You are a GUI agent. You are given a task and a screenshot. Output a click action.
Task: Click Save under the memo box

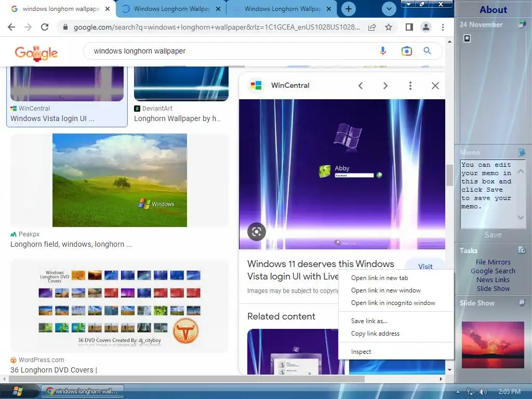[x=493, y=235]
